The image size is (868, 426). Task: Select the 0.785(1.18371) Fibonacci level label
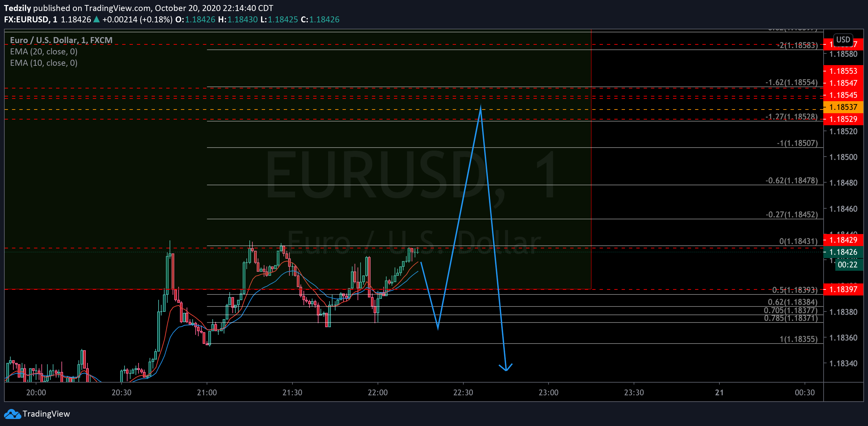(791, 318)
